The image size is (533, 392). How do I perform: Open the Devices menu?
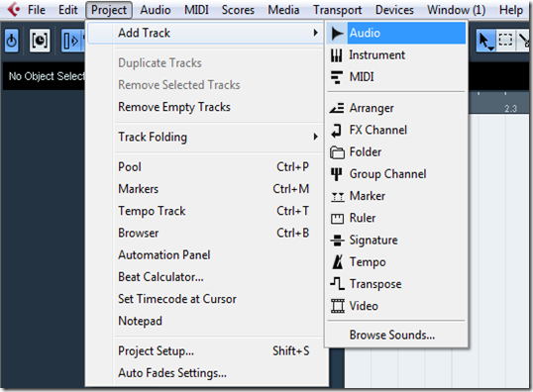click(394, 10)
